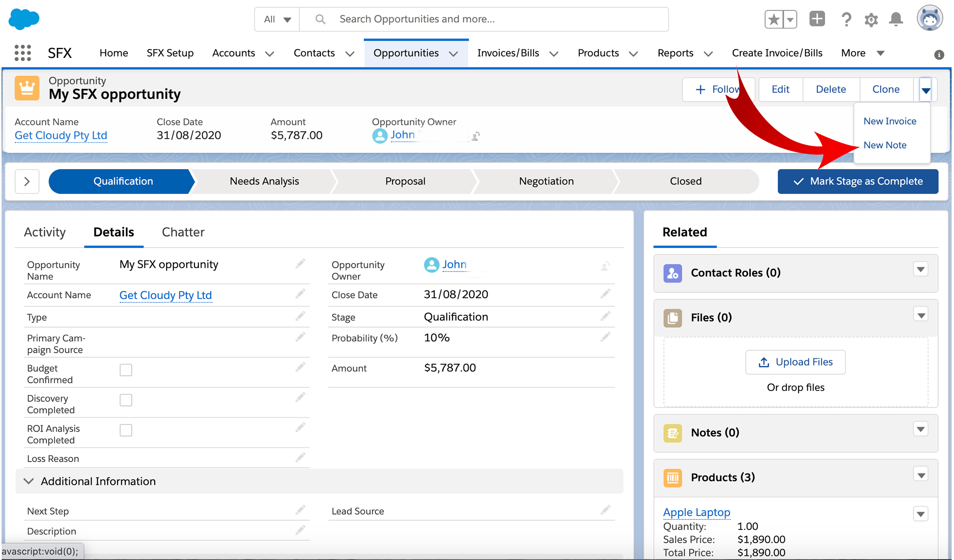Tick the Budget Confirmed checkbox

coord(126,370)
